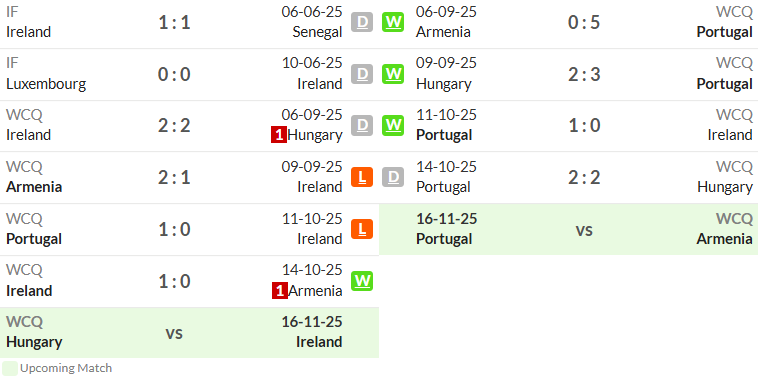The height and width of the screenshot is (385, 758).
Task: Click the D badge for Ireland vs Senegal
Action: 362,22
